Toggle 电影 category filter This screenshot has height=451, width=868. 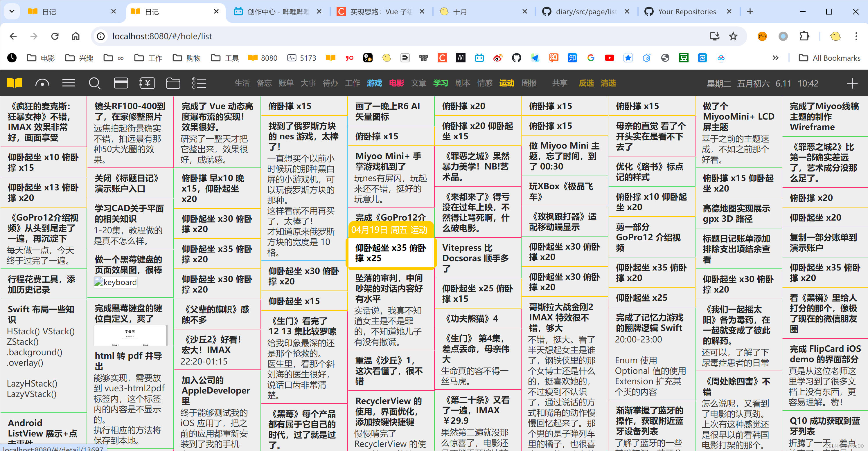pyautogui.click(x=397, y=83)
